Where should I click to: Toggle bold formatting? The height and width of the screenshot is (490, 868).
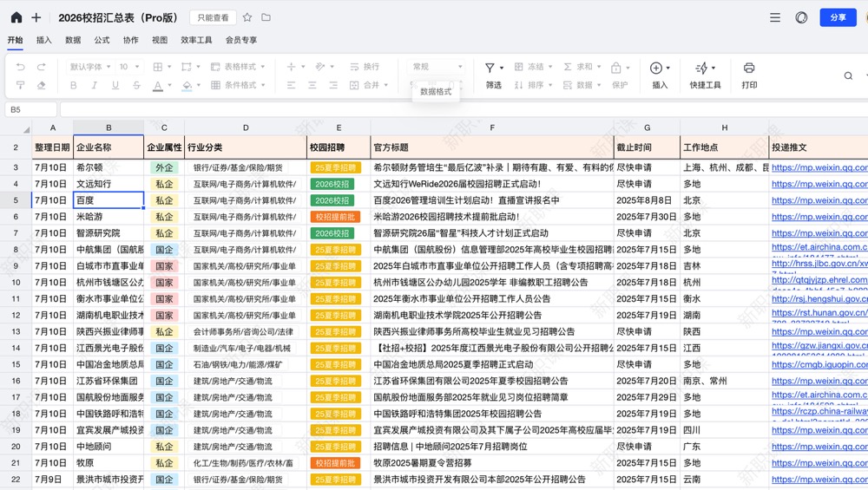[74, 85]
